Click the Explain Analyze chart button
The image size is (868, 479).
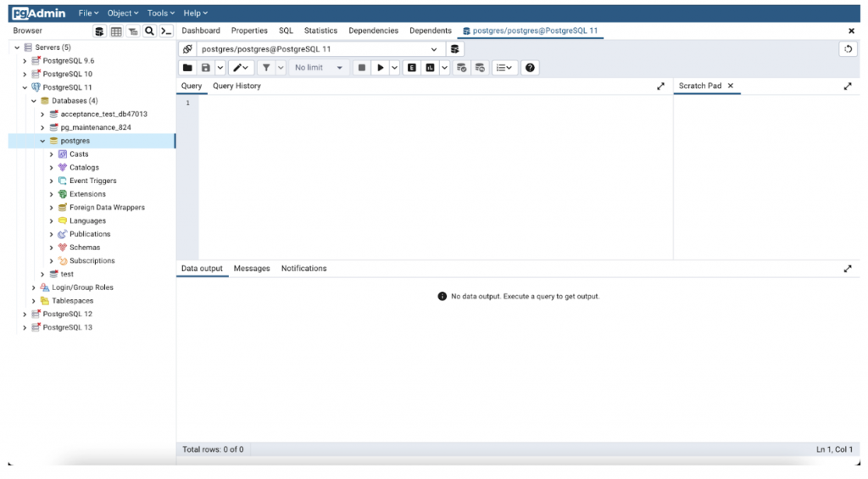coord(431,68)
